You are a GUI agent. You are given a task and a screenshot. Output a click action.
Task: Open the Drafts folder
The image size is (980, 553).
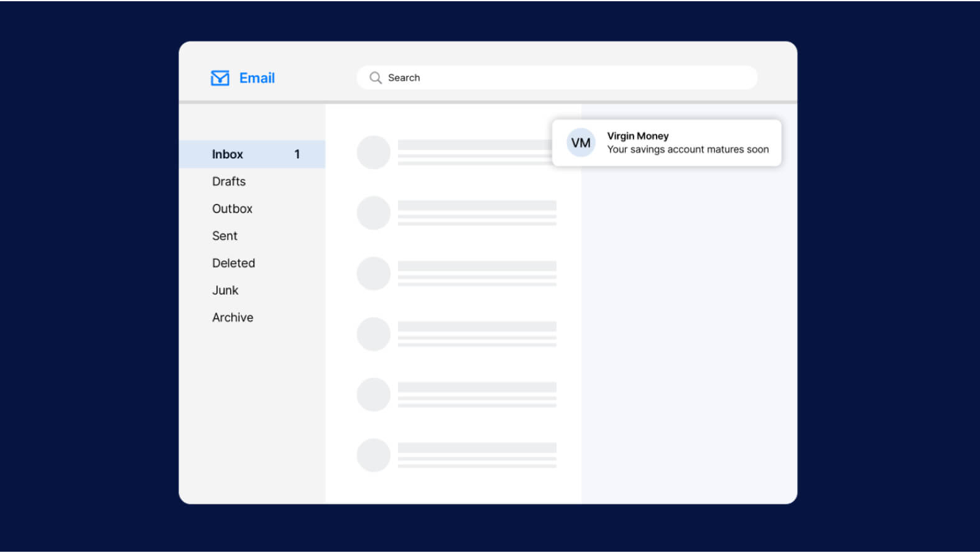[229, 181]
